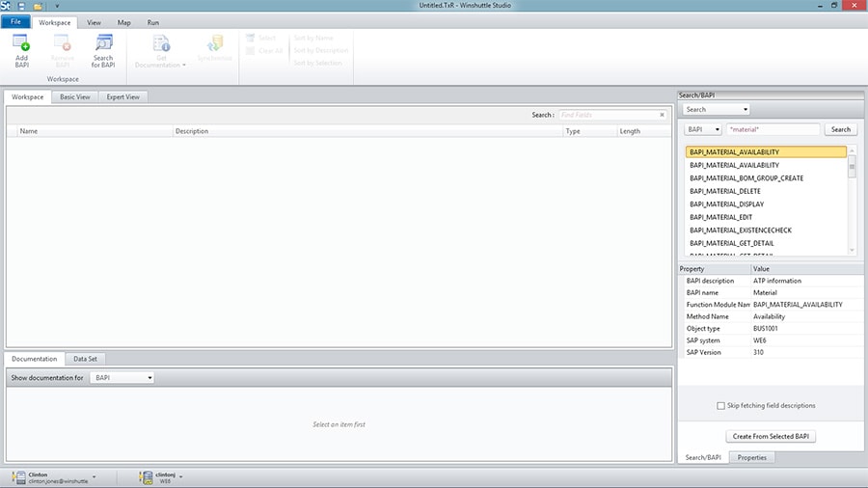Click the open folder icon in title bar

(x=38, y=6)
